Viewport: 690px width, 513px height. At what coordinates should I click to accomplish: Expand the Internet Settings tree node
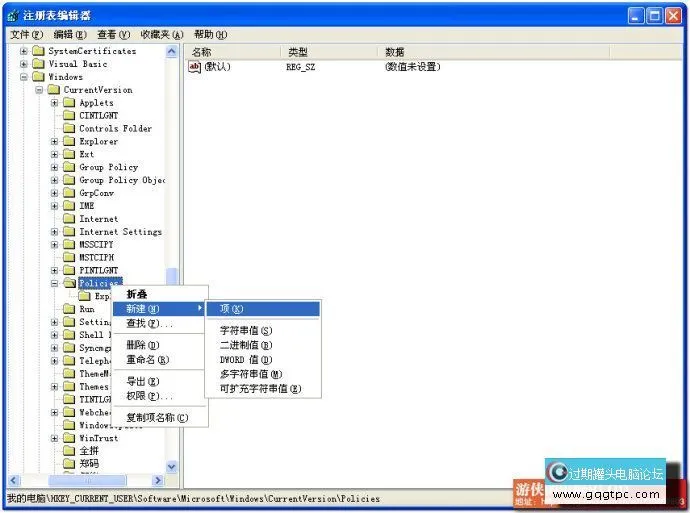[54, 231]
